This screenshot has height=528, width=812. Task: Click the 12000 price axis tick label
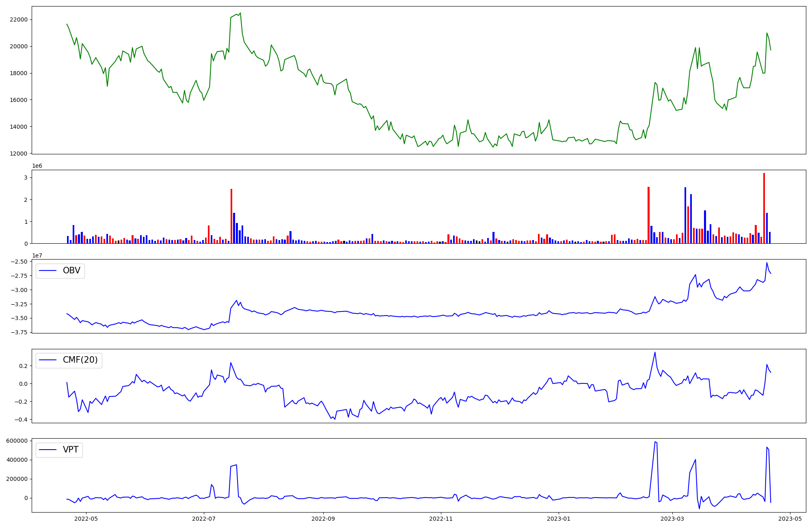coord(19,154)
